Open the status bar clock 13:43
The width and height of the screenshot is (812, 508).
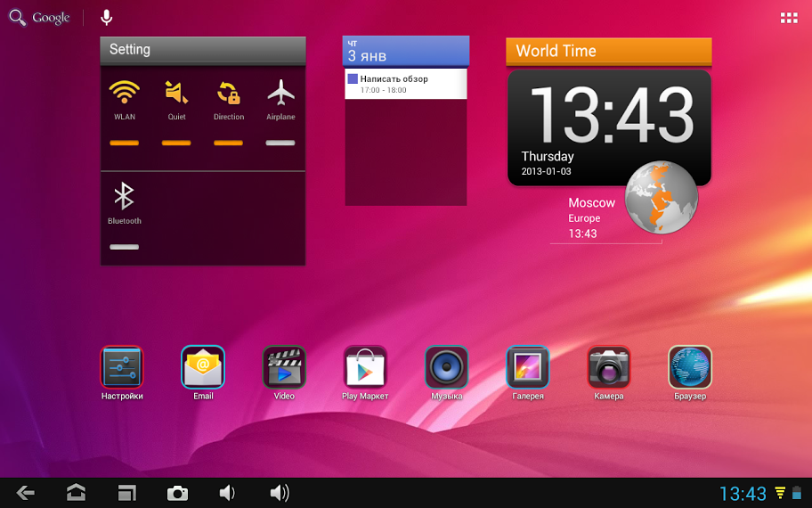(x=743, y=493)
